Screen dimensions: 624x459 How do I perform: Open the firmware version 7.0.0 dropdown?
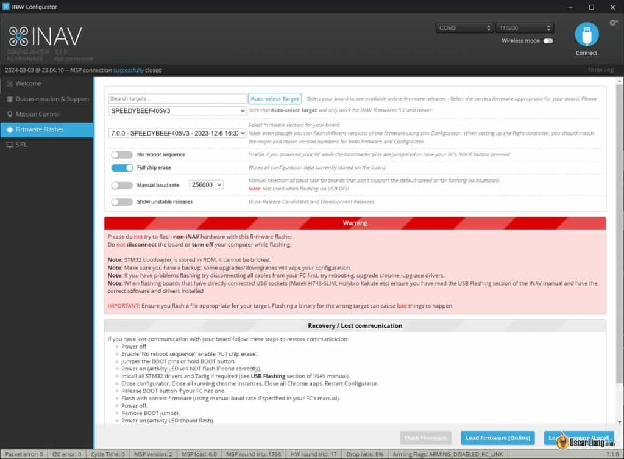[x=177, y=133]
